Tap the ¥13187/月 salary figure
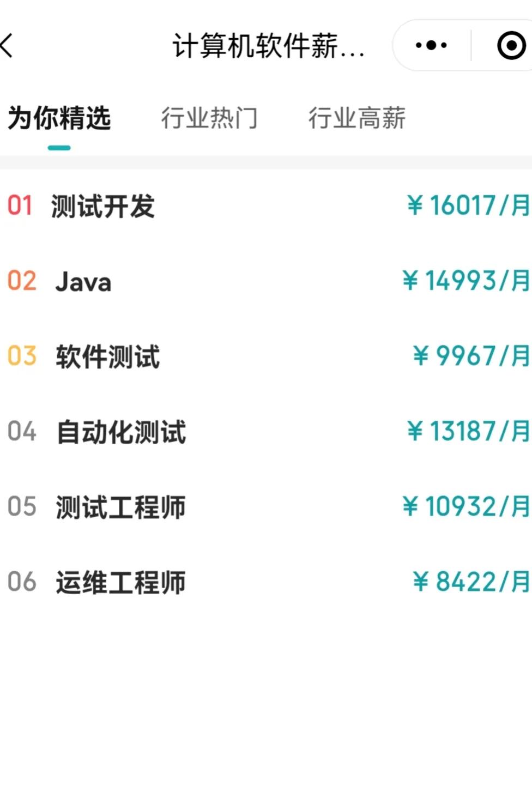Viewport: 532px width, 798px height. coord(468,431)
